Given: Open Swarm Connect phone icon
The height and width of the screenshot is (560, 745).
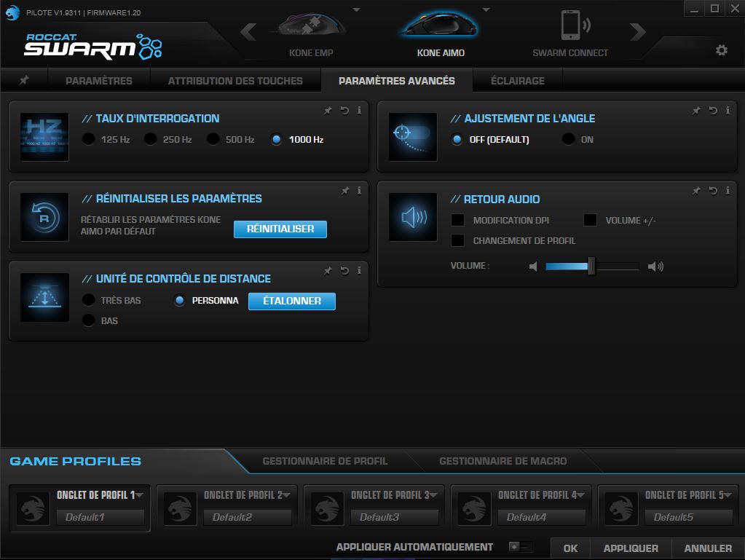Looking at the screenshot, I should point(575,25).
